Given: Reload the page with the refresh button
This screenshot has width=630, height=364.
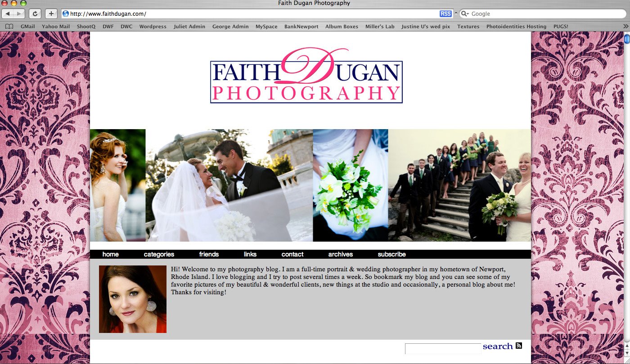Looking at the screenshot, I should (35, 13).
